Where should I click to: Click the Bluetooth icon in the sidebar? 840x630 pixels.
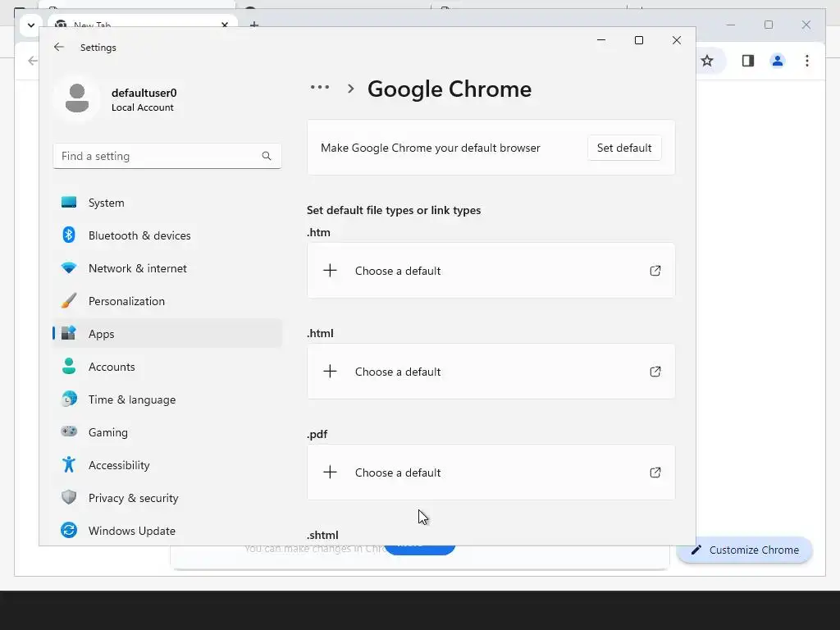[x=69, y=235]
